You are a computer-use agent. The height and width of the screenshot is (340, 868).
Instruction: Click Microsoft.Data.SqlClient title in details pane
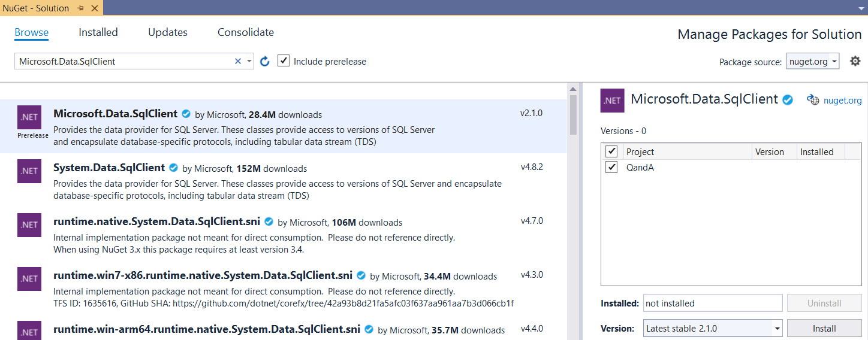[704, 99]
